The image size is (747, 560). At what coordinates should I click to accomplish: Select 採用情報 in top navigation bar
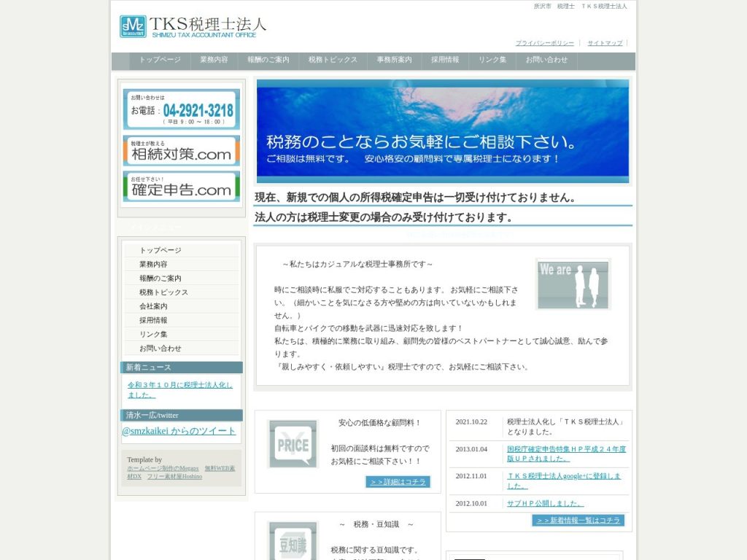445,60
